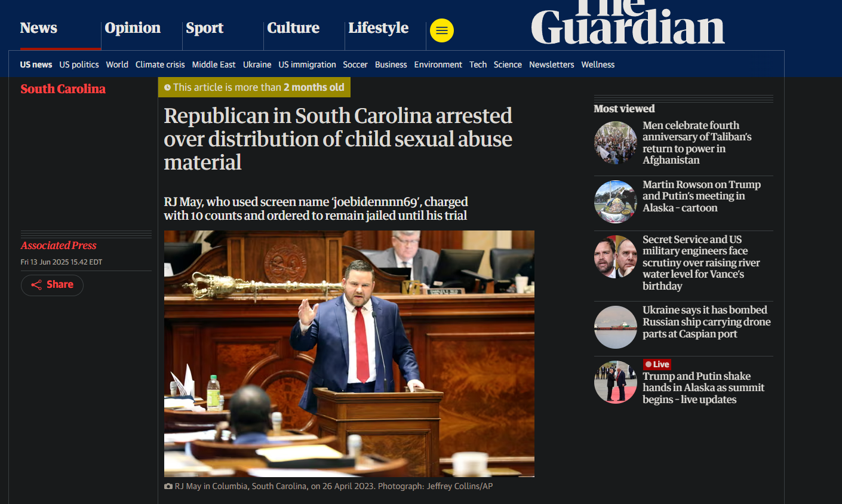Click The Guardian logo
This screenshot has width=842, height=504.
(628, 23)
